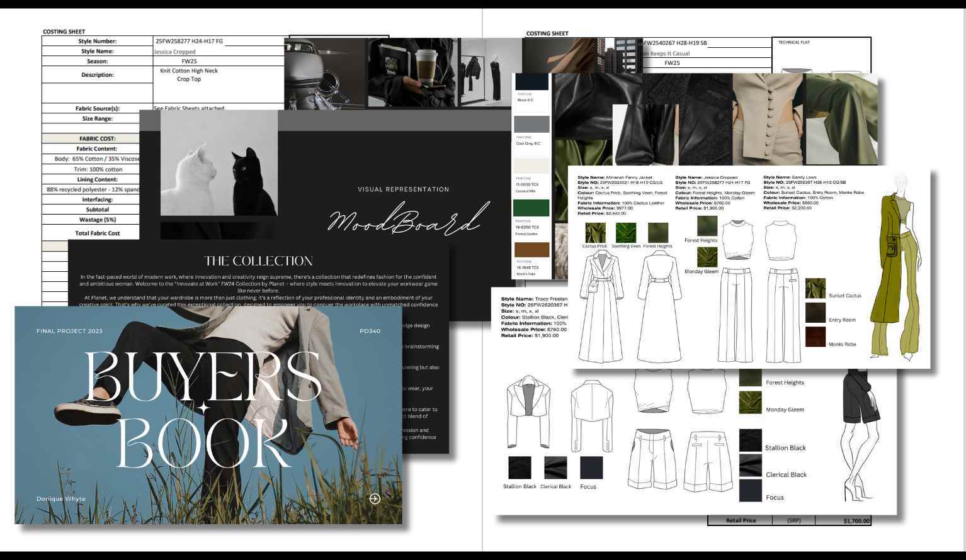966x560 pixels.
Task: Click the Size Range: label cell
Action: tap(98, 118)
